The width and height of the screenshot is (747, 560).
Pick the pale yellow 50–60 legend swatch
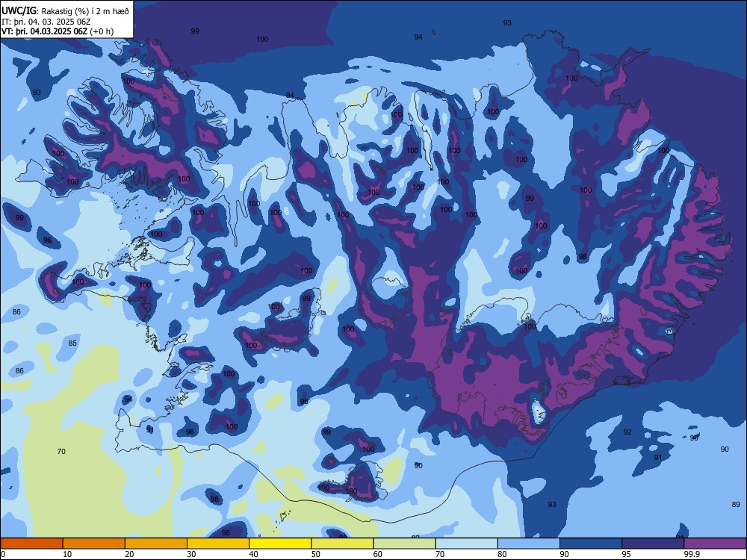tap(342, 544)
